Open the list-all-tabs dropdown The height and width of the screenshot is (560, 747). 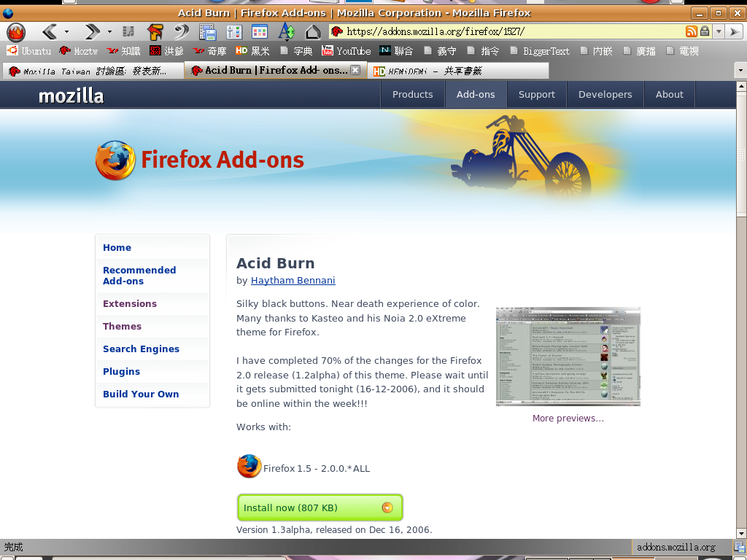pyautogui.click(x=740, y=71)
